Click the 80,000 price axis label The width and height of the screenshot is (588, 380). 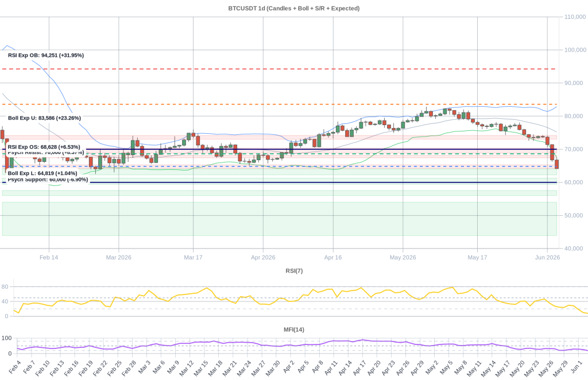point(574,116)
